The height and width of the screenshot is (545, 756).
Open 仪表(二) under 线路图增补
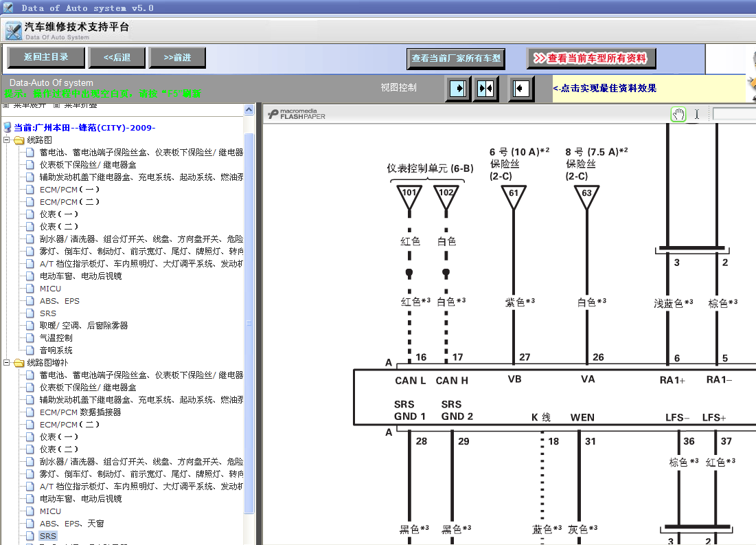59,449
